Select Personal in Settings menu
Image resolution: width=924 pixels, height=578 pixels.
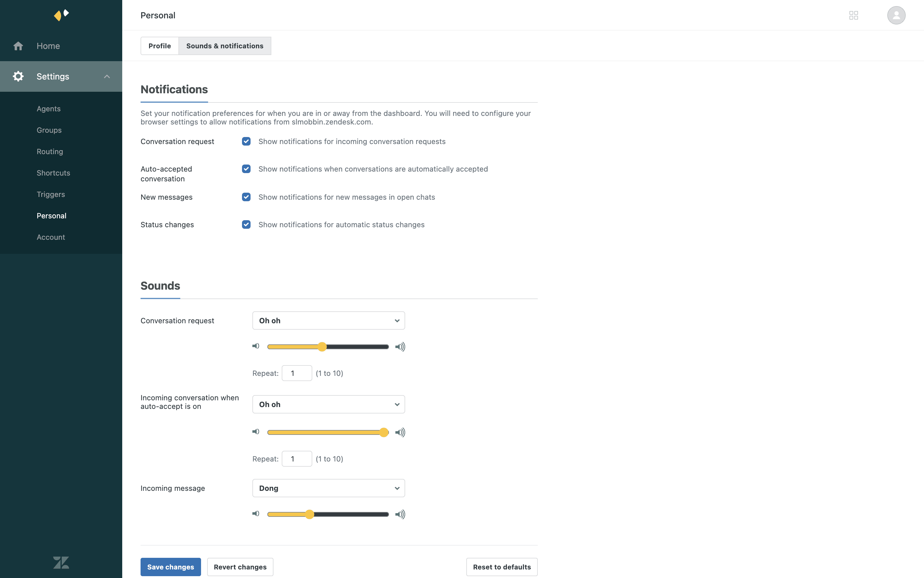pyautogui.click(x=52, y=216)
